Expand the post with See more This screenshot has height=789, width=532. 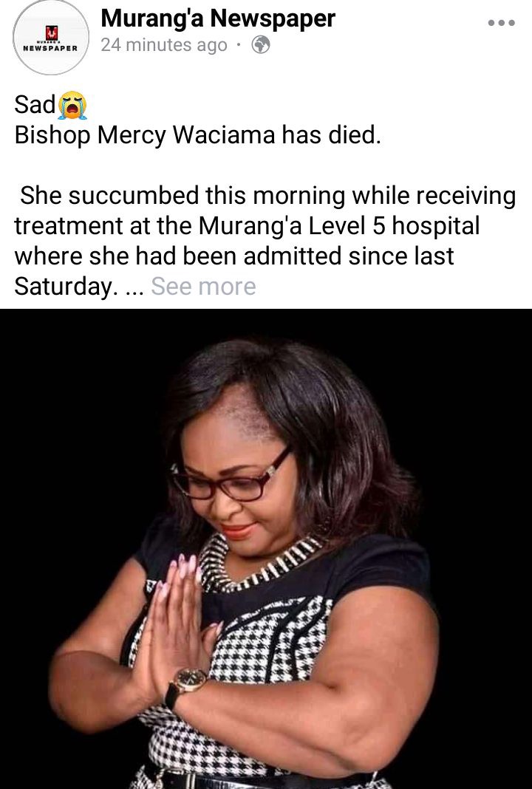click(203, 287)
